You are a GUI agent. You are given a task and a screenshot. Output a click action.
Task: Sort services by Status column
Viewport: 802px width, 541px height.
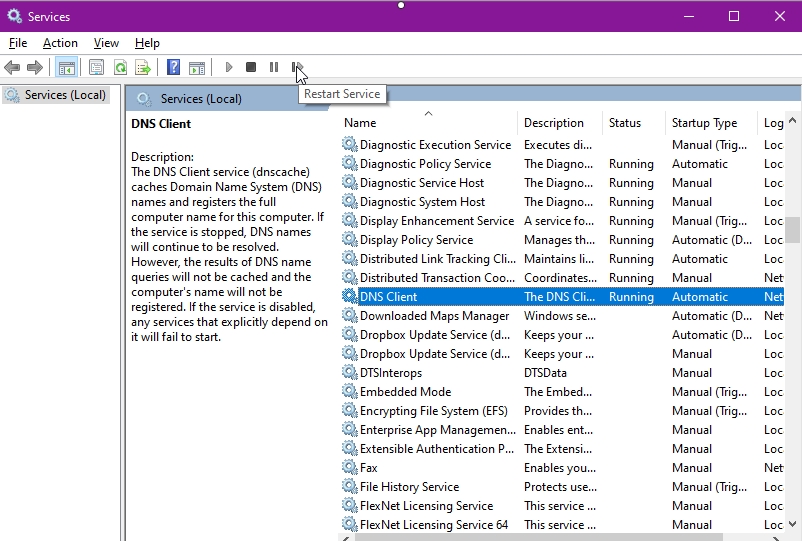click(634, 123)
